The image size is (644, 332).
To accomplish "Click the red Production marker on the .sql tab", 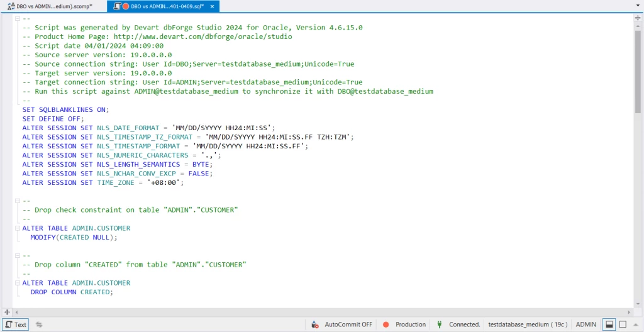I will pyautogui.click(x=126, y=6).
